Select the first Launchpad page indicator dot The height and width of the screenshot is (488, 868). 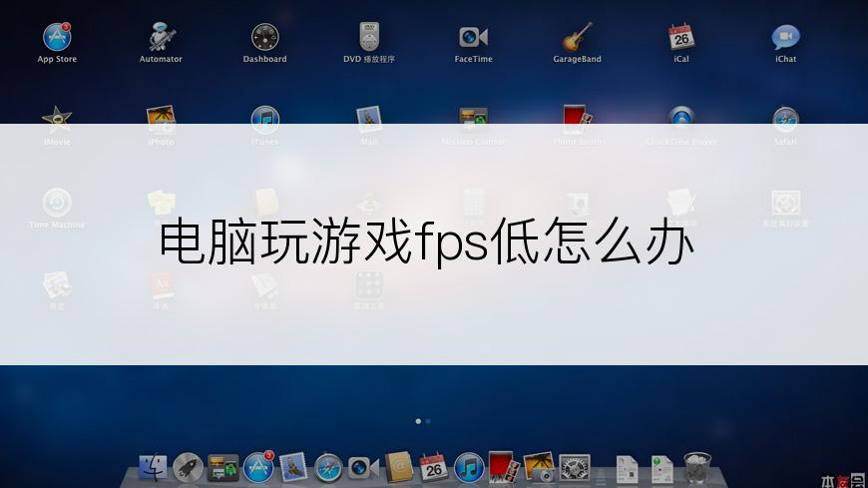[418, 421]
